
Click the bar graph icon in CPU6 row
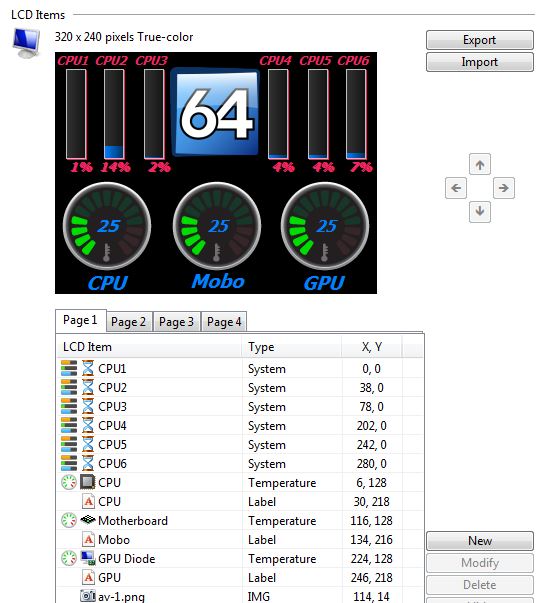pyautogui.click(x=69, y=463)
